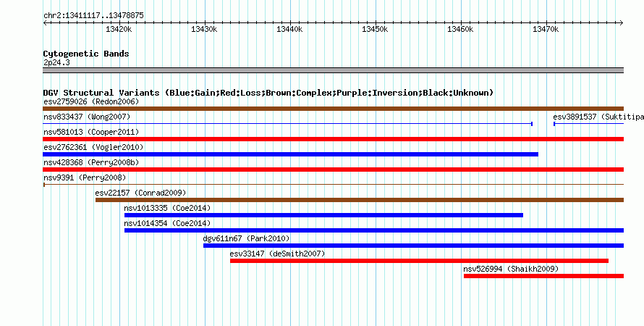Click the esv22157 (Conrad2009) label
644x326 pixels.
[140, 193]
